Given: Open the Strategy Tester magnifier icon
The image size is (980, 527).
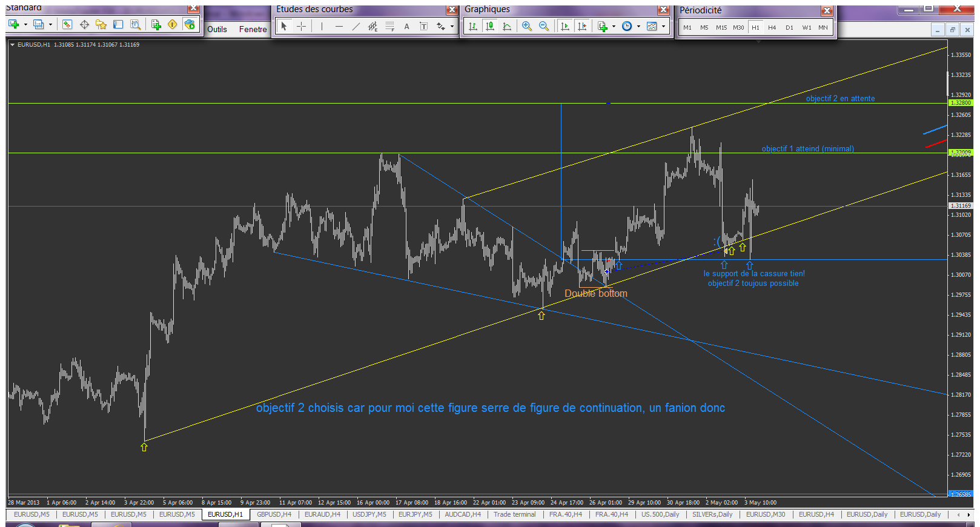Looking at the screenshot, I should click(136, 24).
